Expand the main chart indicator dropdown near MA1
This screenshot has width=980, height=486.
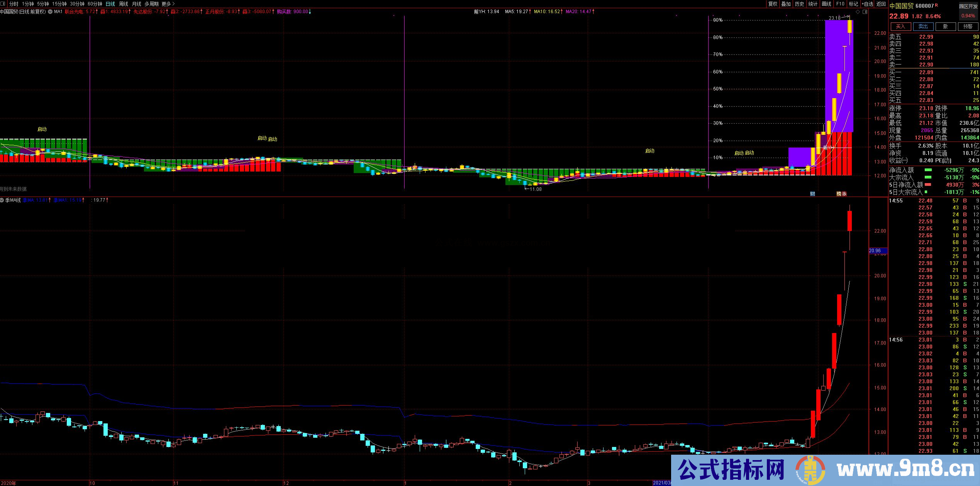[50, 12]
